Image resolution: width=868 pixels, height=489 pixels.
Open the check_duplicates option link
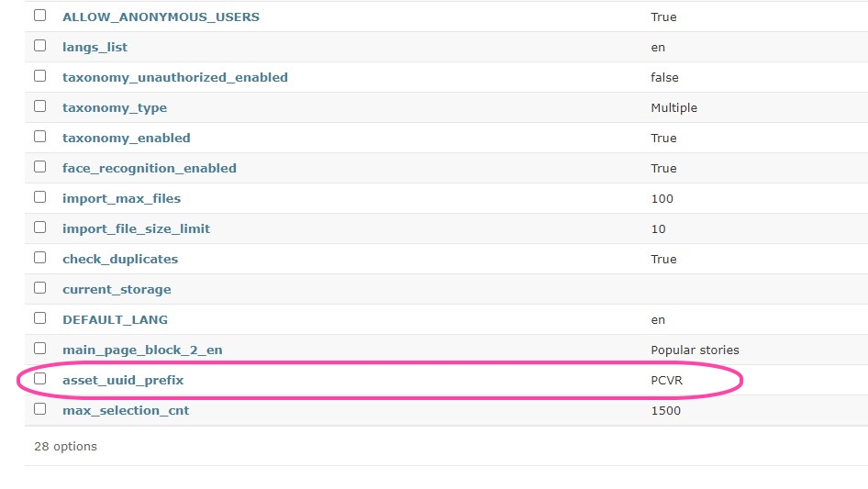(120, 259)
